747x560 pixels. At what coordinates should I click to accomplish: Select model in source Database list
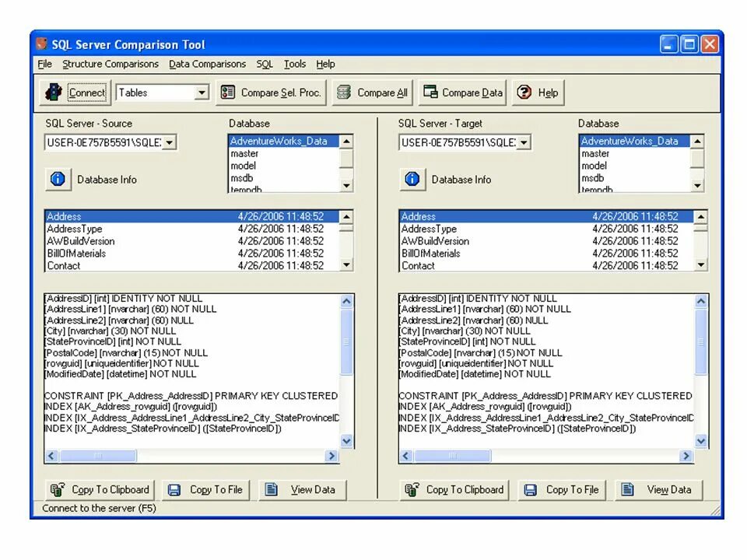[x=284, y=166]
